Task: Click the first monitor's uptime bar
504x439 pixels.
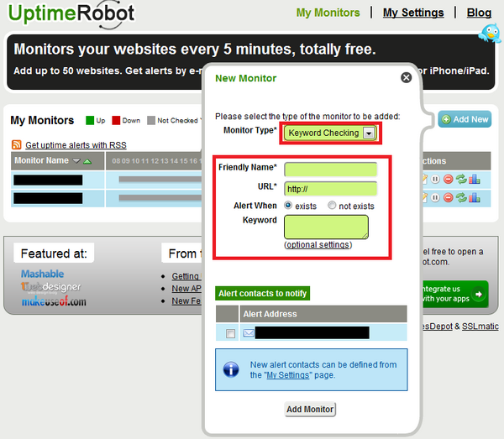Action: tap(160, 179)
